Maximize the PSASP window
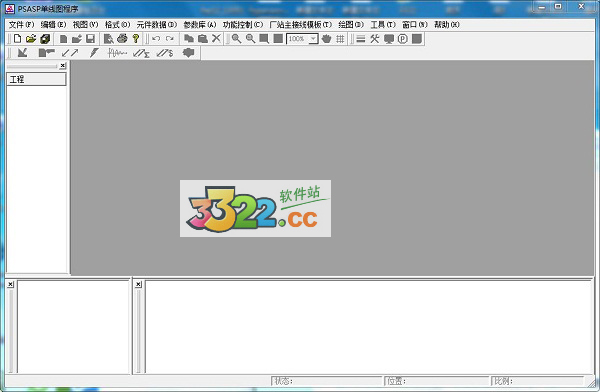Viewport: 600px width, 392px height. point(558,7)
